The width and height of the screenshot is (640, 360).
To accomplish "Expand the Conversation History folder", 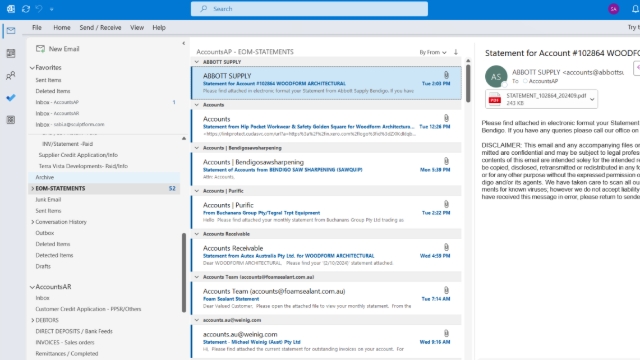I will point(33,222).
